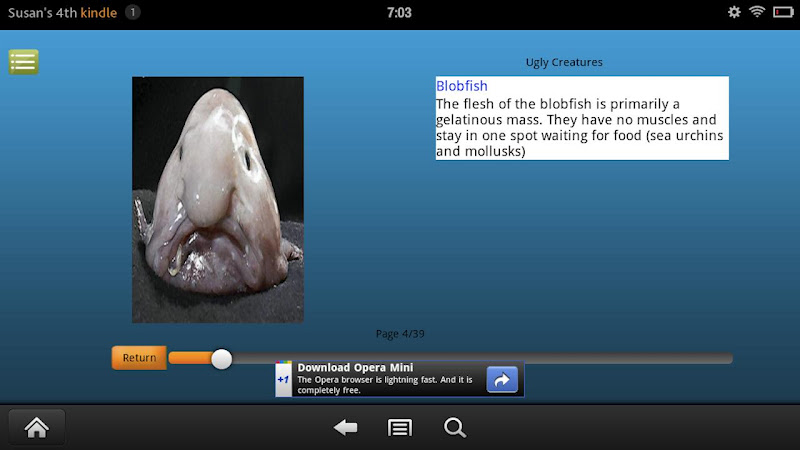Click the gray page slider track
Screen dimensions: 800x450
click(482, 358)
